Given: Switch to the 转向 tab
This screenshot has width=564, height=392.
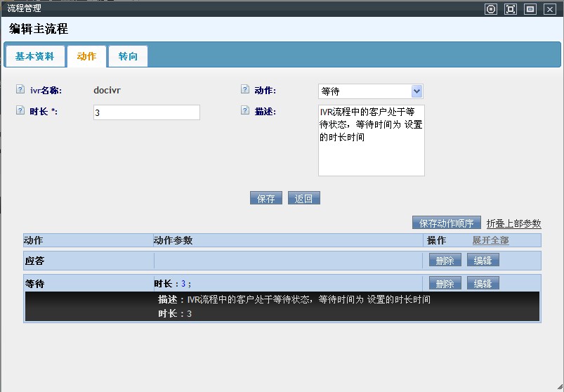Looking at the screenshot, I should 128,56.
